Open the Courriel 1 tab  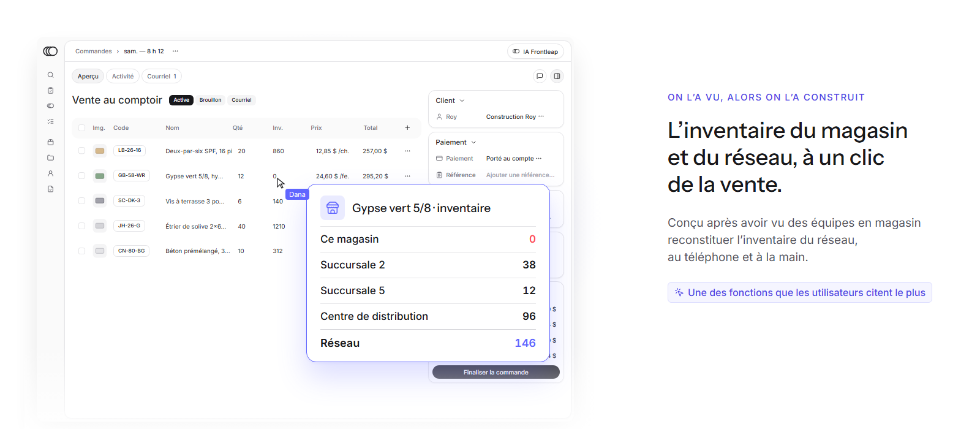(x=162, y=76)
